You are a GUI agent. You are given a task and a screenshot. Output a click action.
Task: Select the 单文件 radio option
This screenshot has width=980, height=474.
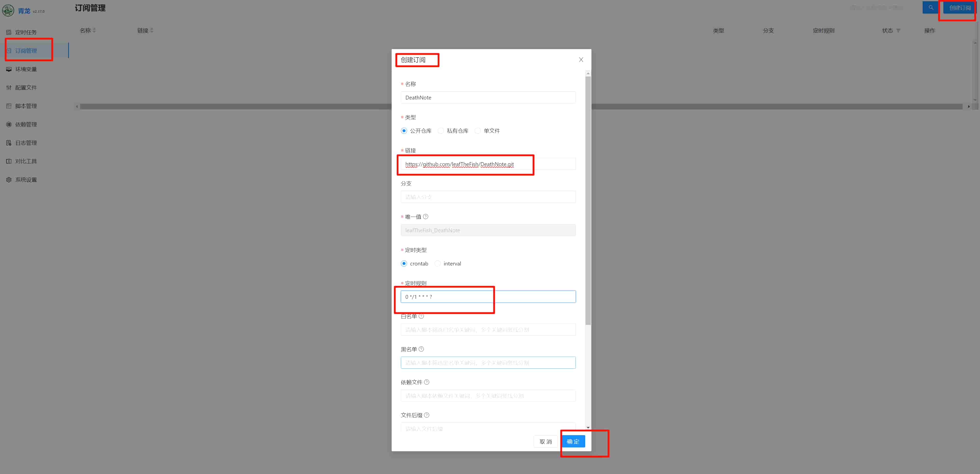[x=478, y=131]
